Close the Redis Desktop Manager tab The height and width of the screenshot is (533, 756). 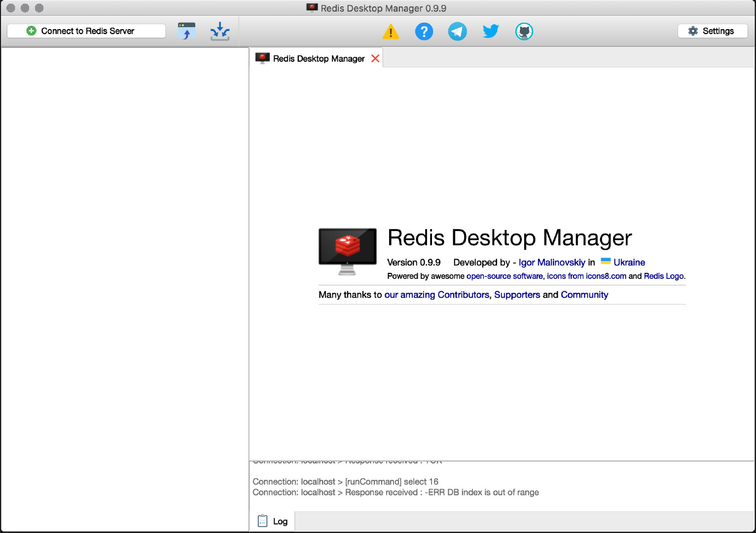pyautogui.click(x=375, y=58)
